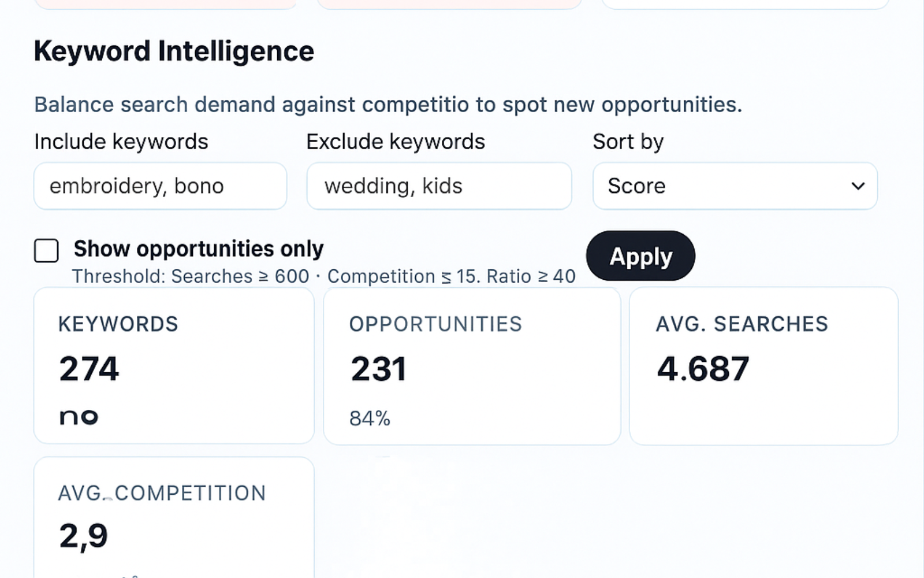
Task: Click the 84% opportunities percentage
Action: (x=370, y=418)
